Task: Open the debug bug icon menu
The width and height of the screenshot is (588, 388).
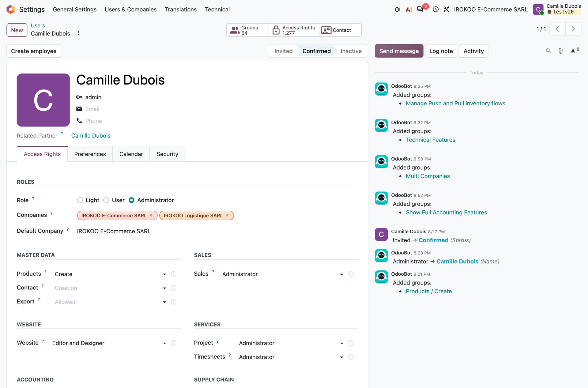Action: click(x=397, y=9)
